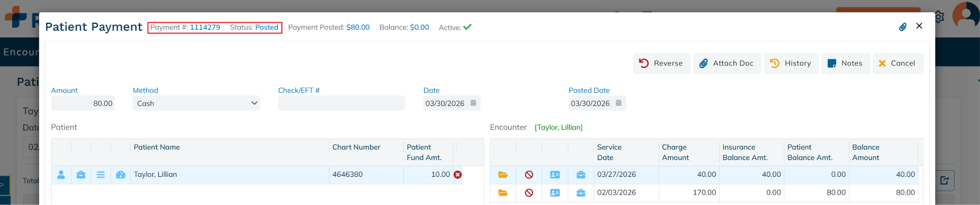Screen dimensions: 980x205
Task: Open the Method dropdown showing Cash
Action: (196, 103)
